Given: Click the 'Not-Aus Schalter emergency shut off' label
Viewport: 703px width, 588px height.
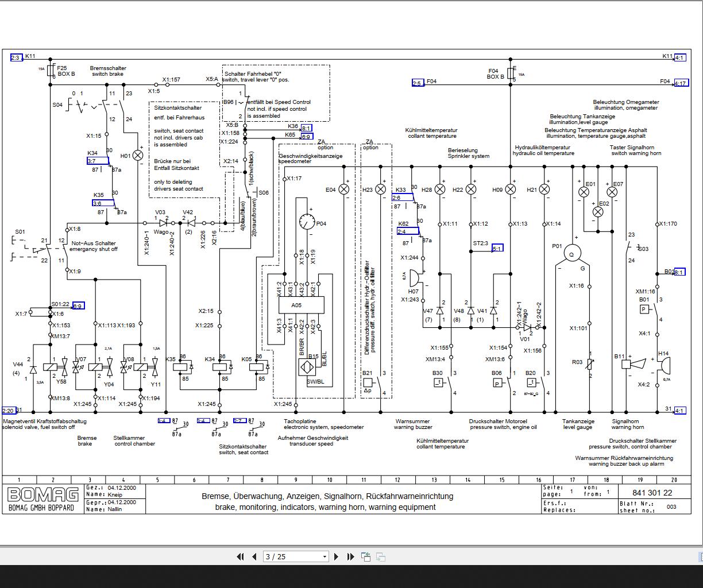Looking at the screenshot, I should 94,246.
